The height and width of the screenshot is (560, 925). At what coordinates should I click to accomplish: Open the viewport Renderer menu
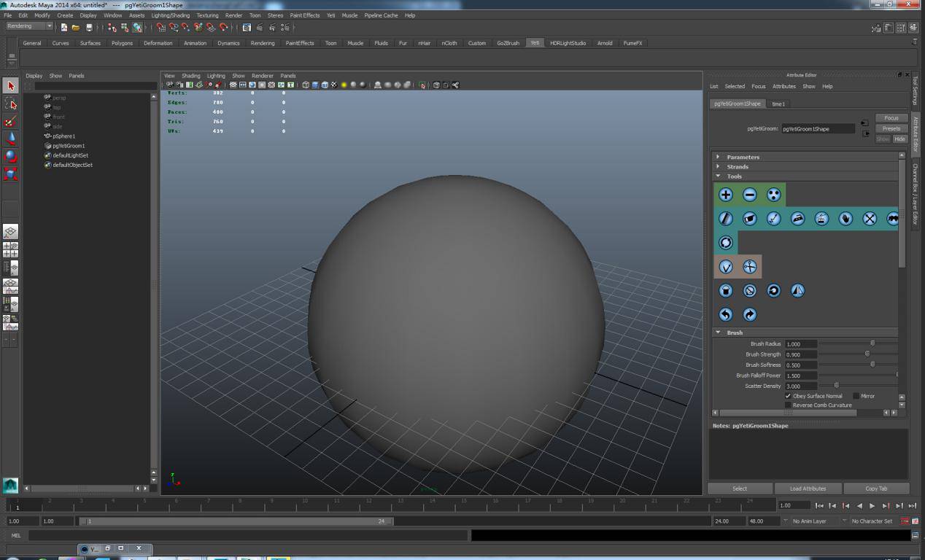pyautogui.click(x=263, y=76)
